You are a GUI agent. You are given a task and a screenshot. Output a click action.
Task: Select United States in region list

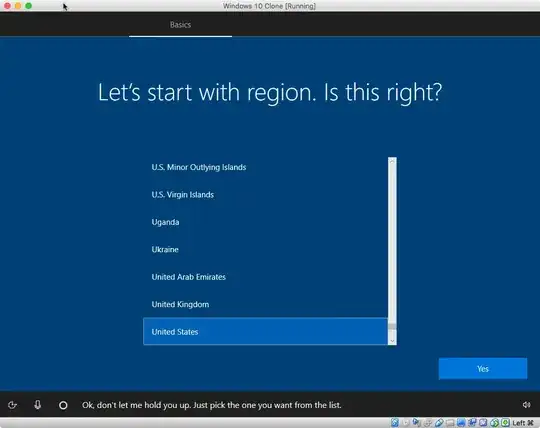point(265,332)
